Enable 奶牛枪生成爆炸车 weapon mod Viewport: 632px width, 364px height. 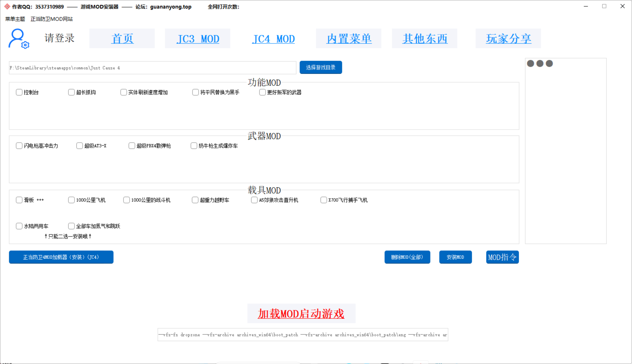(194, 146)
